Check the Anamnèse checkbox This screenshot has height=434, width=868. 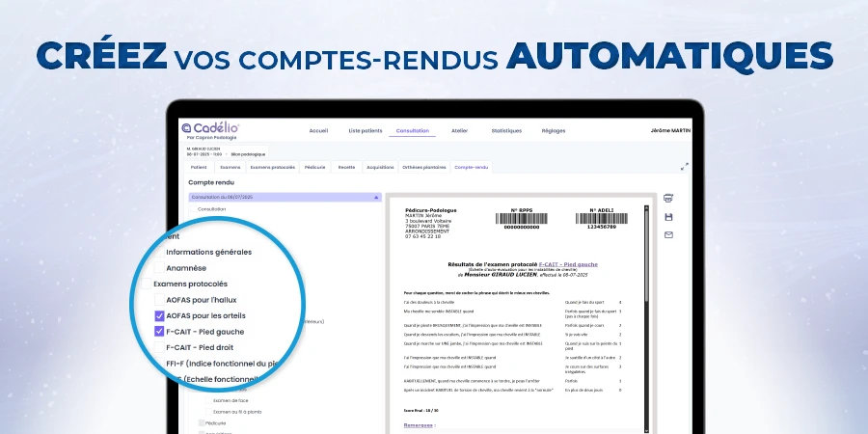[x=159, y=268]
